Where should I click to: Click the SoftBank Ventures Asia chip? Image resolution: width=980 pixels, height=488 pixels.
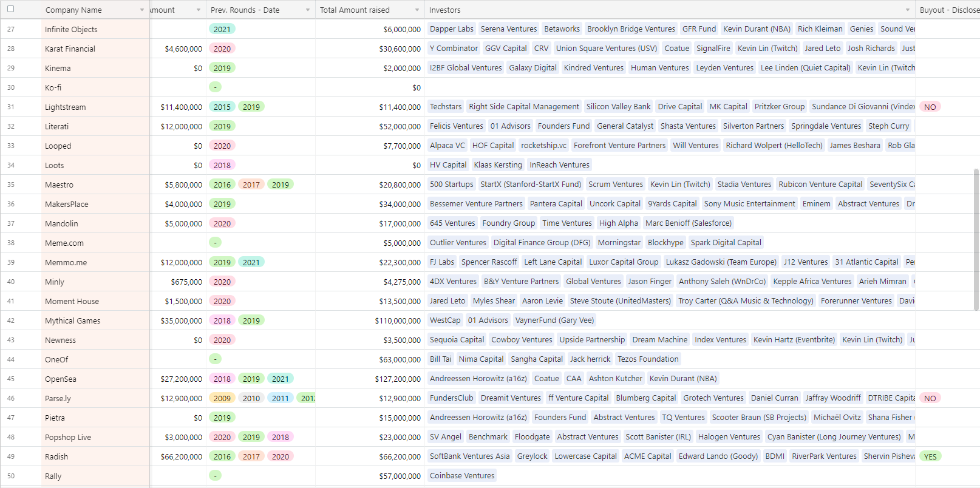point(470,456)
